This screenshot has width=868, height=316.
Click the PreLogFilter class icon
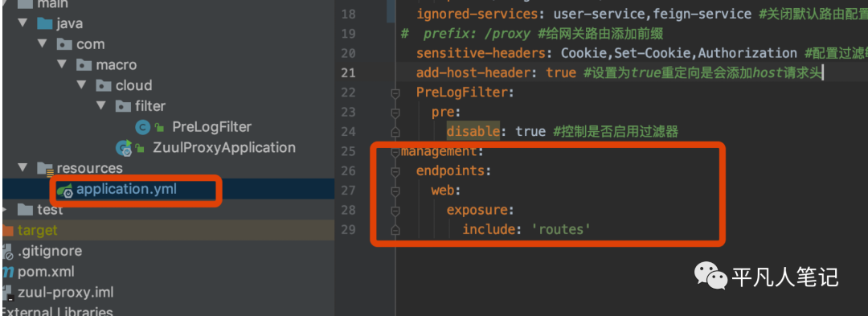click(143, 127)
